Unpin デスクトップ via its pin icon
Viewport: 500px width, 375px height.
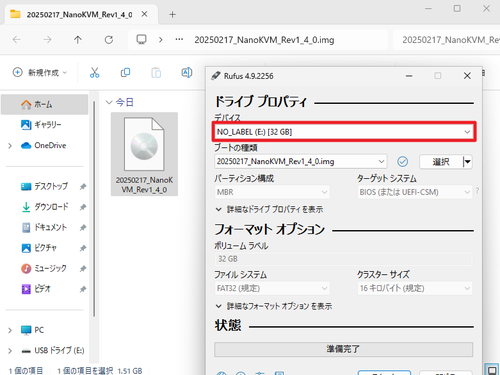(83, 187)
